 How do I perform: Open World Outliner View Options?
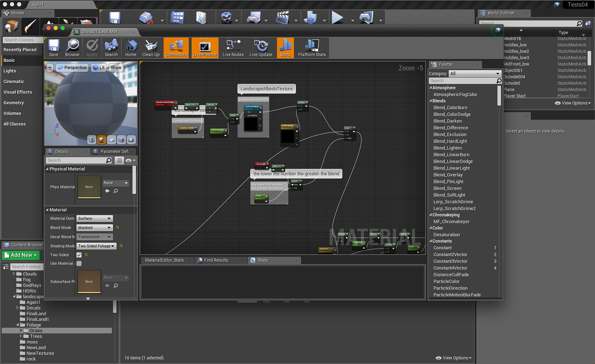point(573,103)
